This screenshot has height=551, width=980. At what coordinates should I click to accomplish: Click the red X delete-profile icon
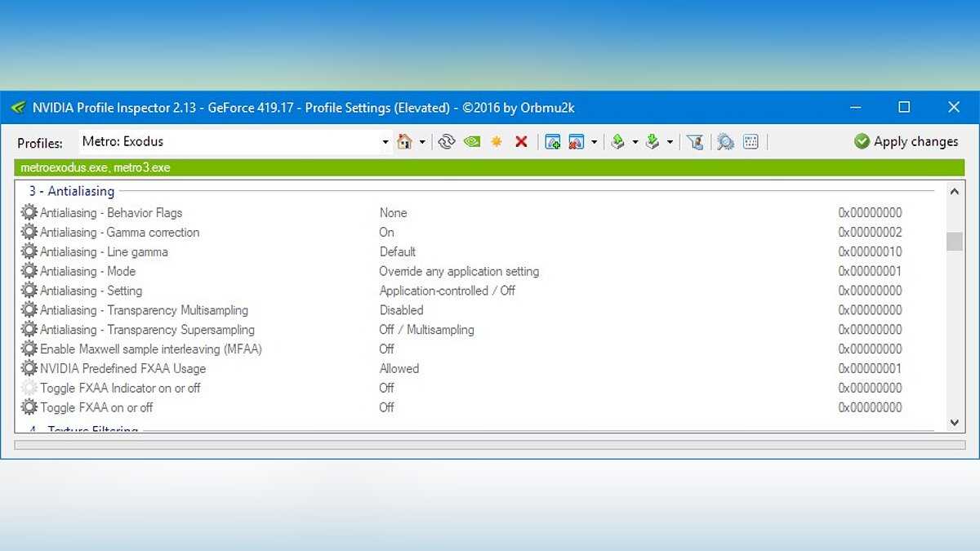click(521, 142)
